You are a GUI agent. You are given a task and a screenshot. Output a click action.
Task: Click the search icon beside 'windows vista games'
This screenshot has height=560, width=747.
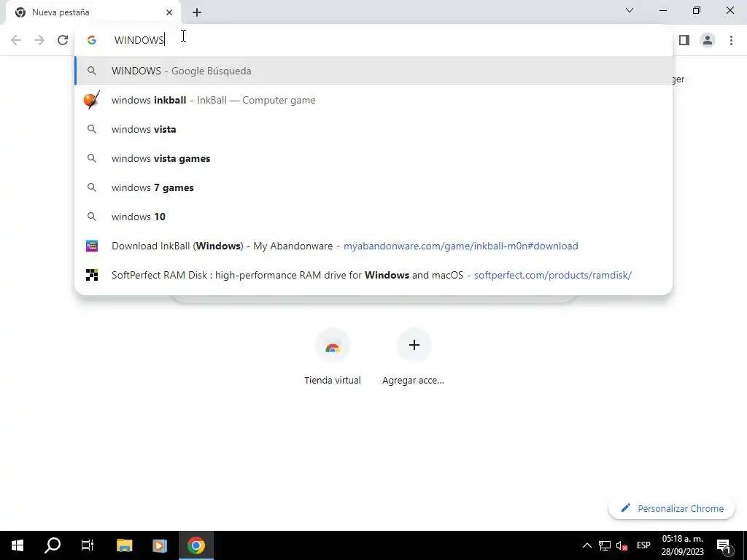coord(92,158)
